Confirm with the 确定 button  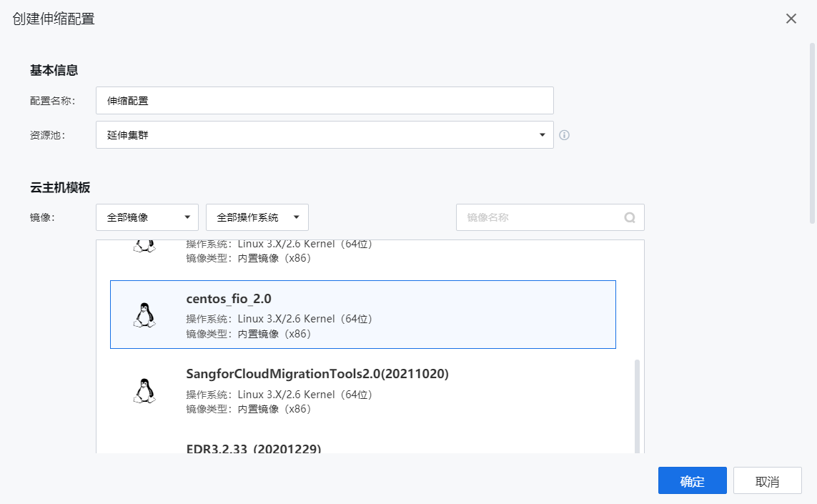pyautogui.click(x=692, y=481)
